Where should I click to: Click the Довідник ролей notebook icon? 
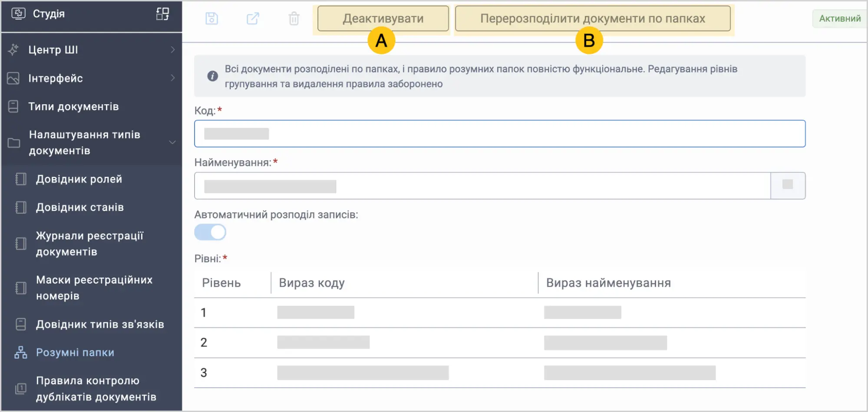(x=21, y=179)
